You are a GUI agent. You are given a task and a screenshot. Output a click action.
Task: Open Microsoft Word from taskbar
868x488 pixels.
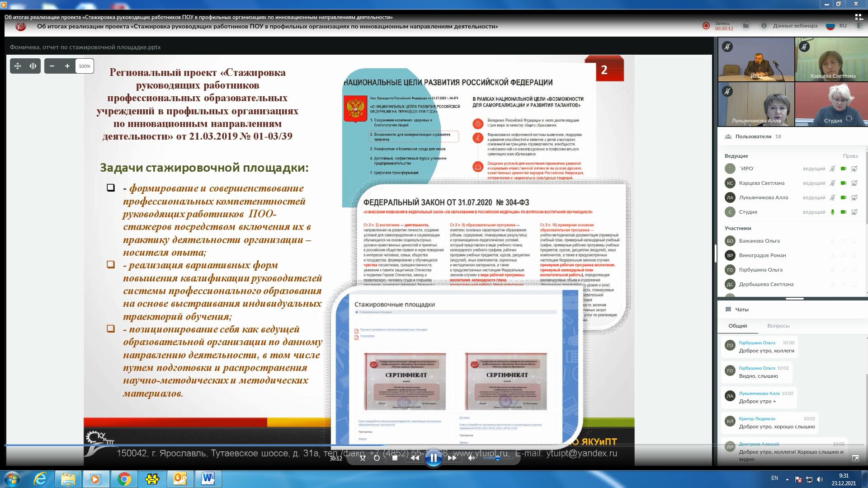click(x=208, y=479)
